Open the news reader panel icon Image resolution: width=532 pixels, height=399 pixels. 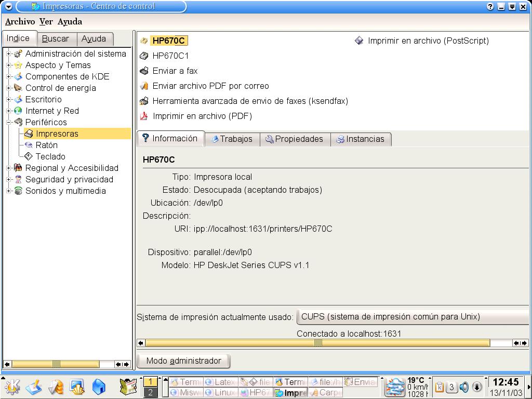point(128,387)
